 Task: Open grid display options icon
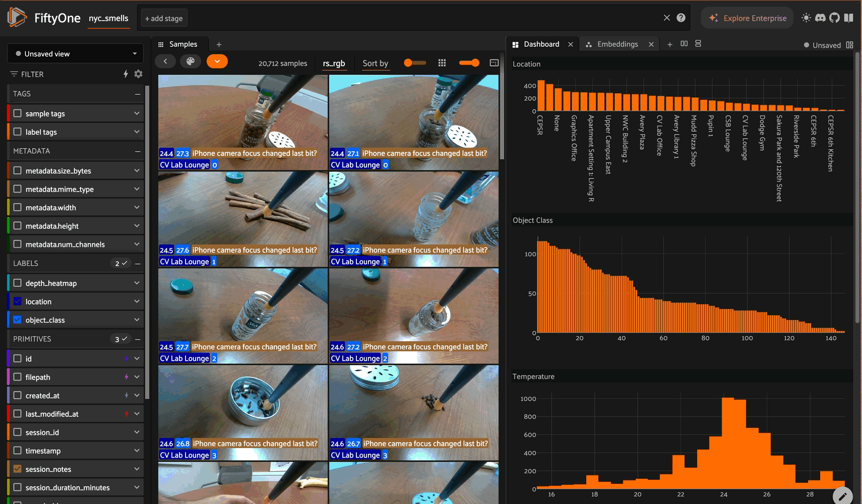tap(442, 63)
